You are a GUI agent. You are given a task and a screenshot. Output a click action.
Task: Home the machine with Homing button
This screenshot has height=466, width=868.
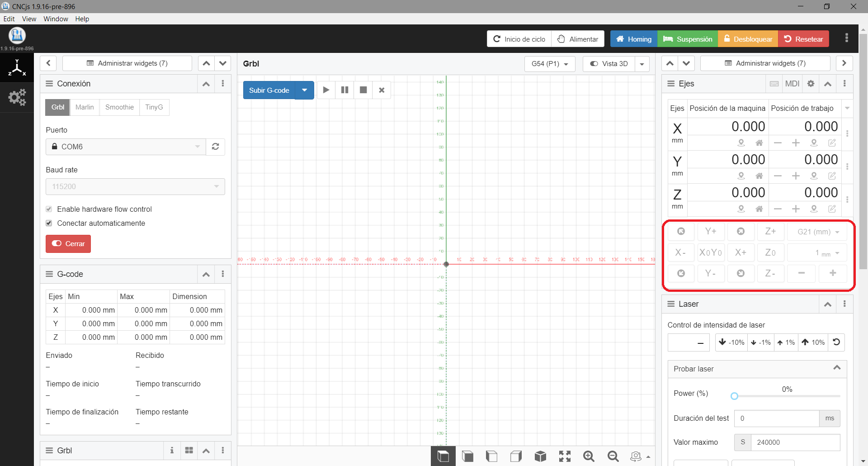(x=633, y=39)
